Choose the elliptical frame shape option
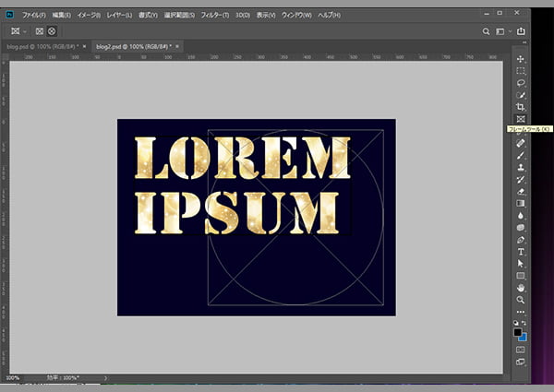The height and width of the screenshot is (392, 554). point(52,30)
